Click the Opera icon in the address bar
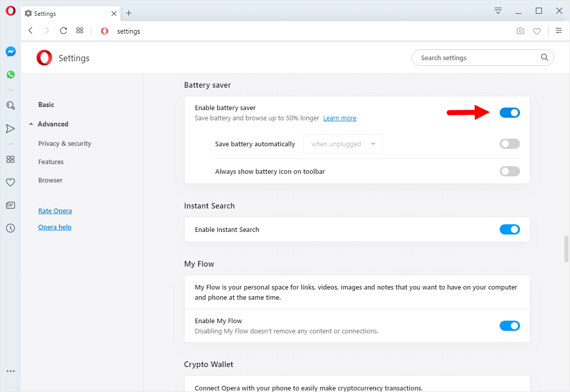570x392 pixels. pos(105,31)
